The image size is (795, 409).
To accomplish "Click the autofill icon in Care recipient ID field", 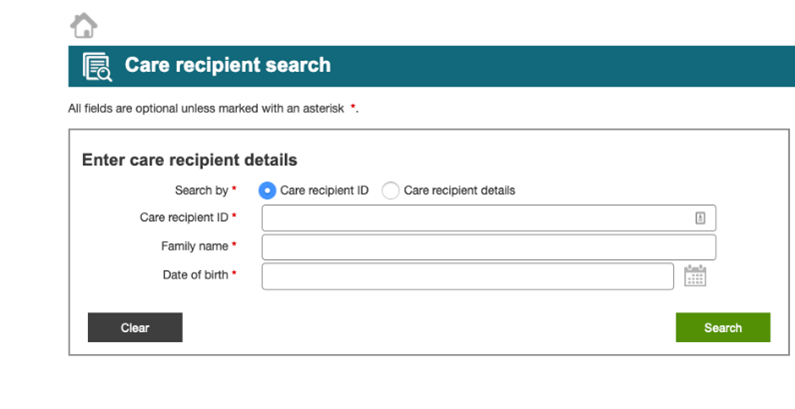I will point(700,218).
